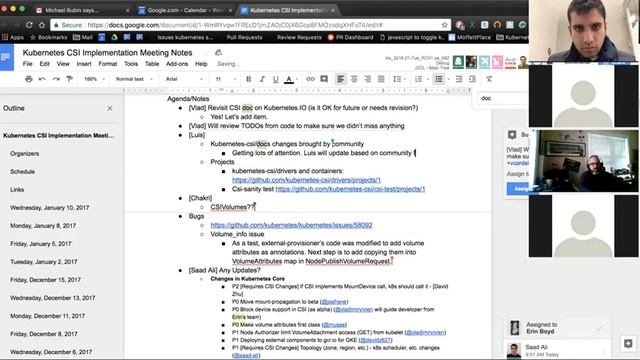Open the Normal text style dropdown
Image resolution: width=640 pixels, height=360 pixels.
click(134, 79)
